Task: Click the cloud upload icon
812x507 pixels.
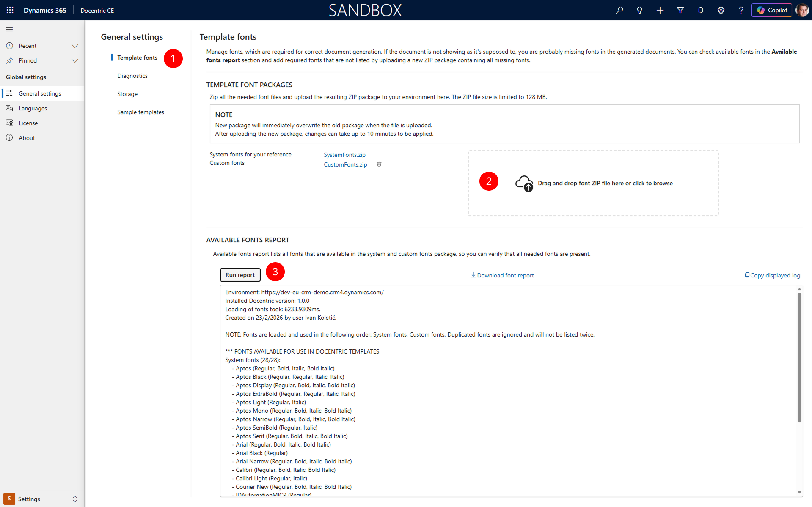Action: (x=524, y=184)
